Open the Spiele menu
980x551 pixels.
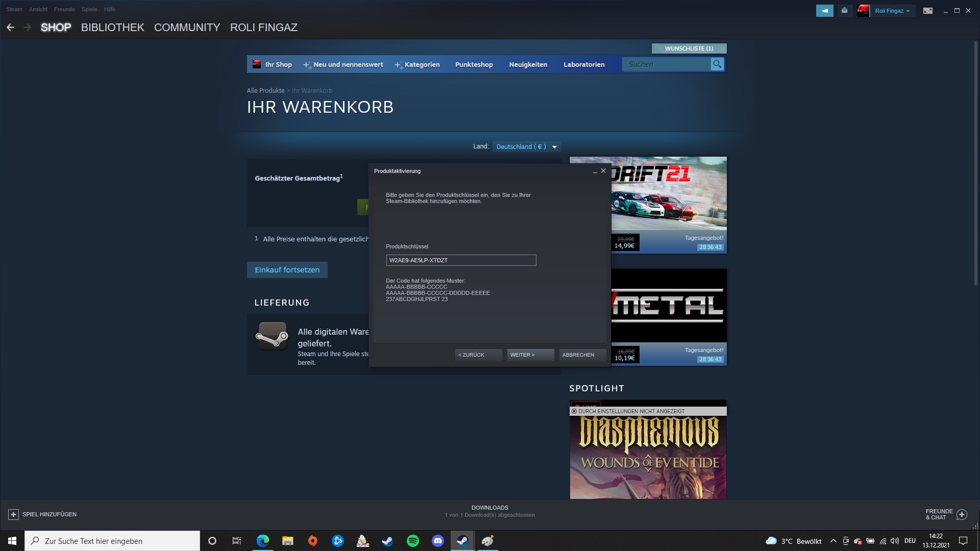click(89, 9)
